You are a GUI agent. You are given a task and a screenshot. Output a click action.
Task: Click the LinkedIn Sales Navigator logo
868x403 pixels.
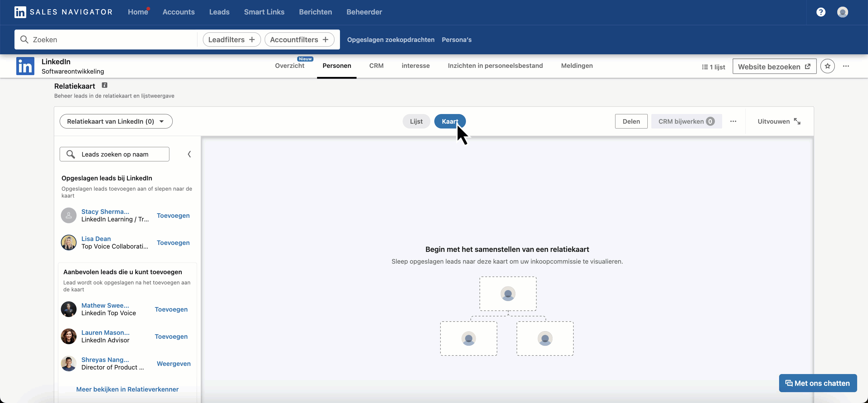click(x=63, y=12)
